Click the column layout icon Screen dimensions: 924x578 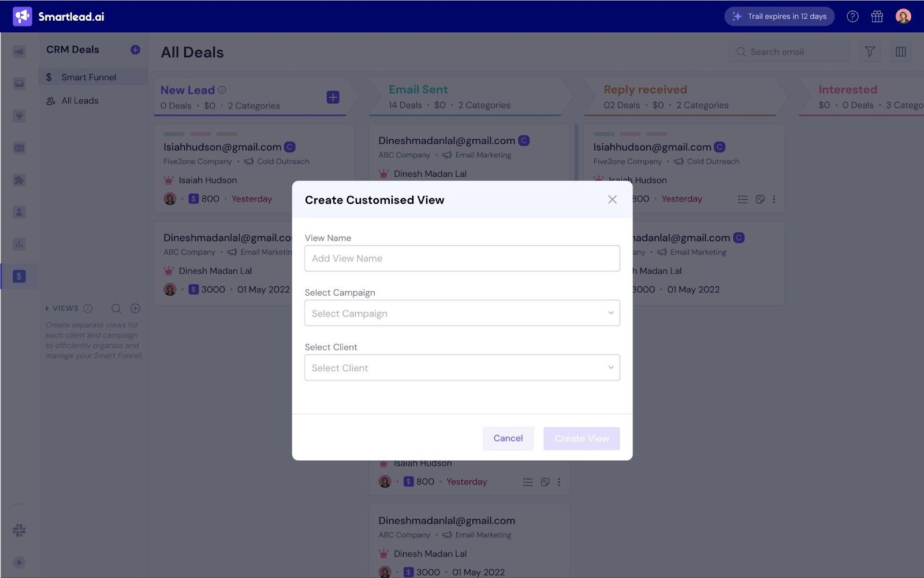(x=900, y=52)
